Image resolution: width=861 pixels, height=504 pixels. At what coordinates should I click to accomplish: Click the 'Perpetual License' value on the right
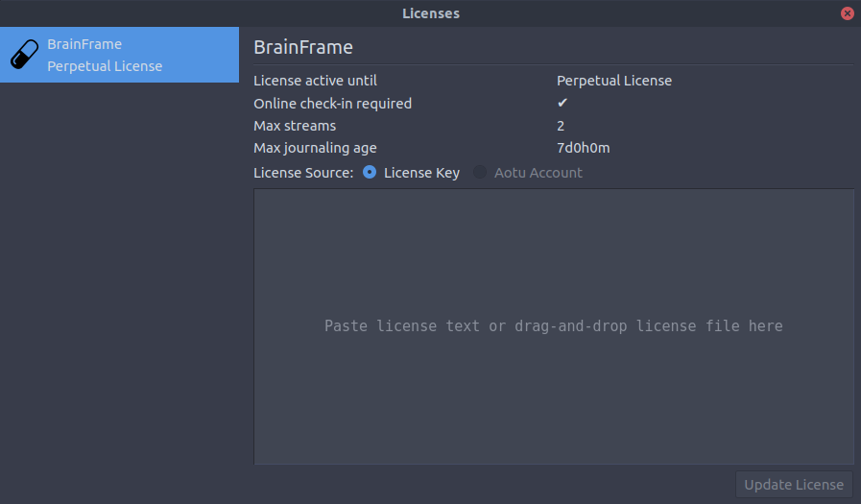[614, 81]
